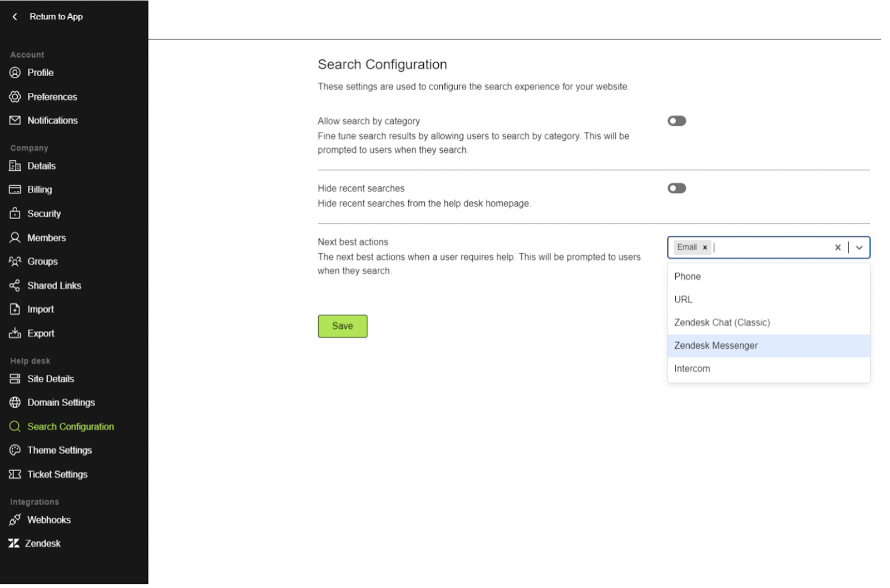Viewport: 890px width, 588px height.
Task: Go to Preferences in sidebar
Action: pyautogui.click(x=52, y=97)
